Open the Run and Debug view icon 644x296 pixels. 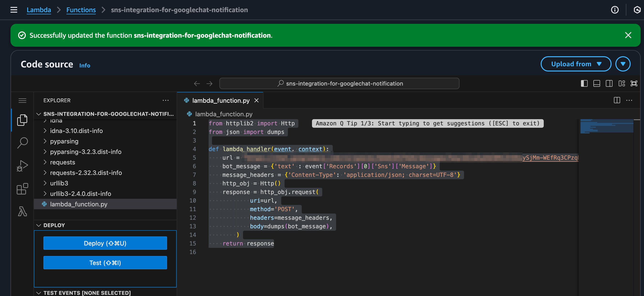22,166
